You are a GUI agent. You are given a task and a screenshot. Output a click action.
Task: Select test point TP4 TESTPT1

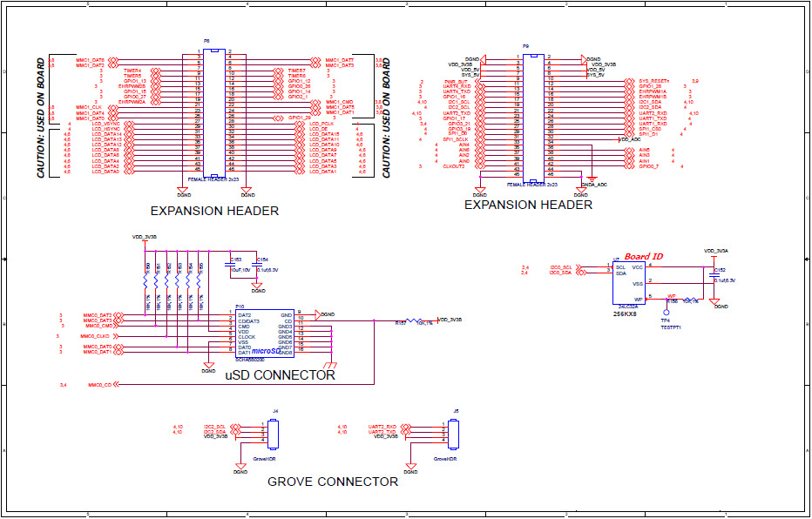[x=666, y=312]
